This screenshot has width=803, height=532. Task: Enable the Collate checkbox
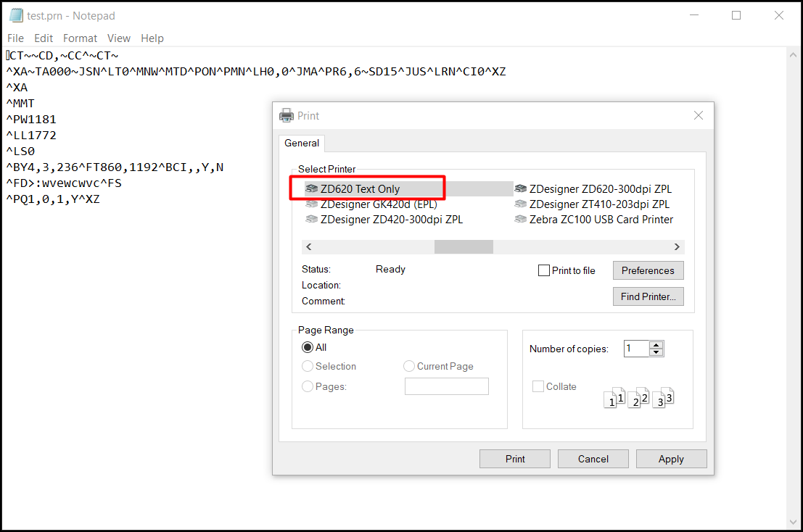point(538,386)
